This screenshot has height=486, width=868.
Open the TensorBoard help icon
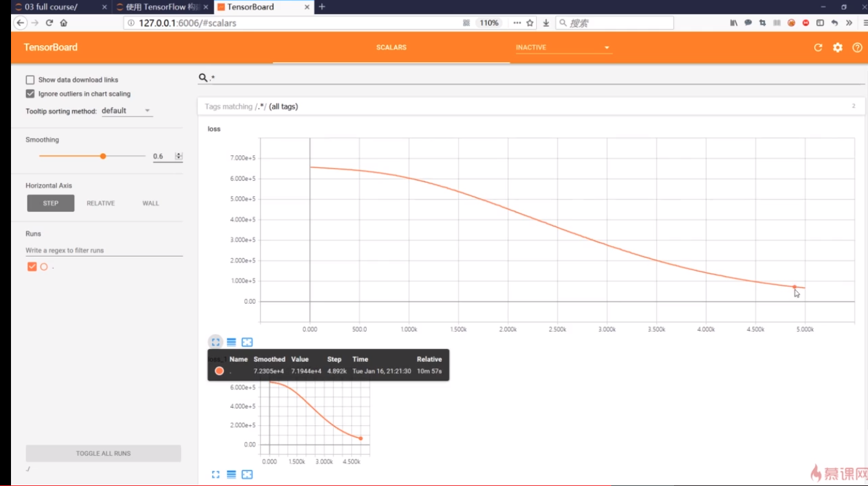(x=857, y=47)
